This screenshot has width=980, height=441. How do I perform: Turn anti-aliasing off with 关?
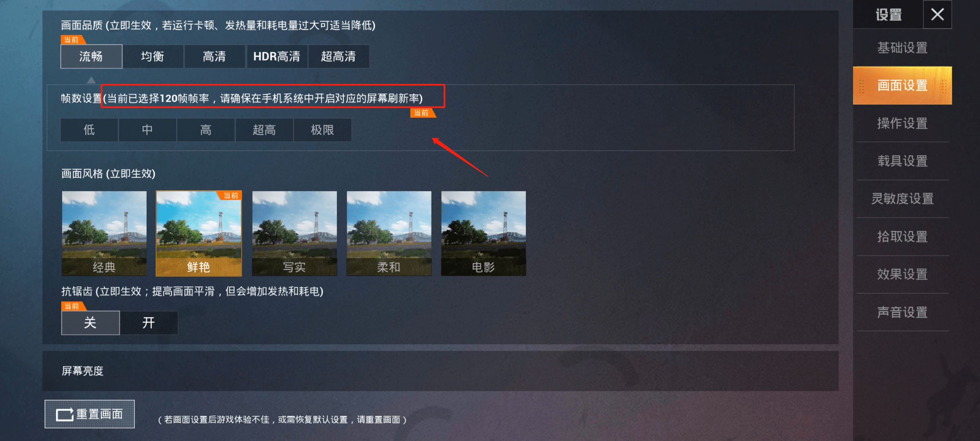[x=90, y=323]
